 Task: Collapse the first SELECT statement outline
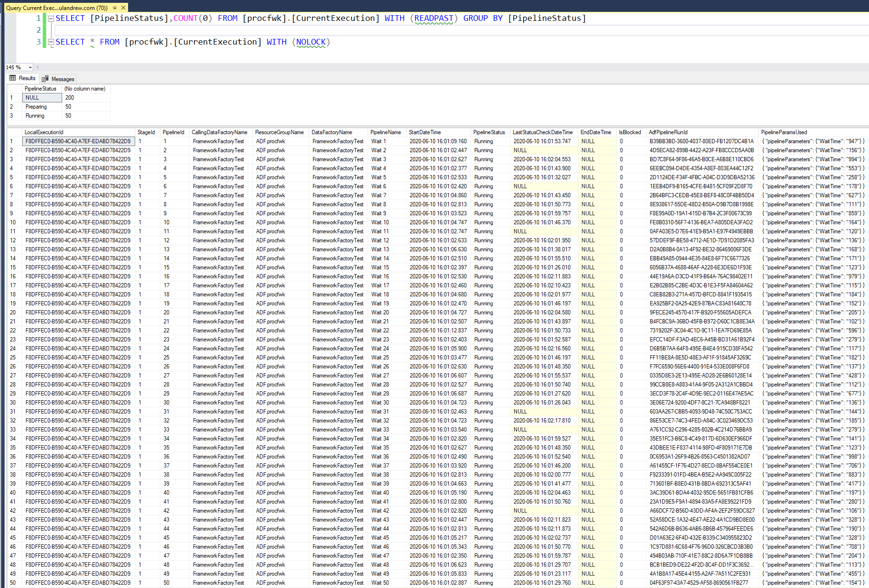[51, 18]
